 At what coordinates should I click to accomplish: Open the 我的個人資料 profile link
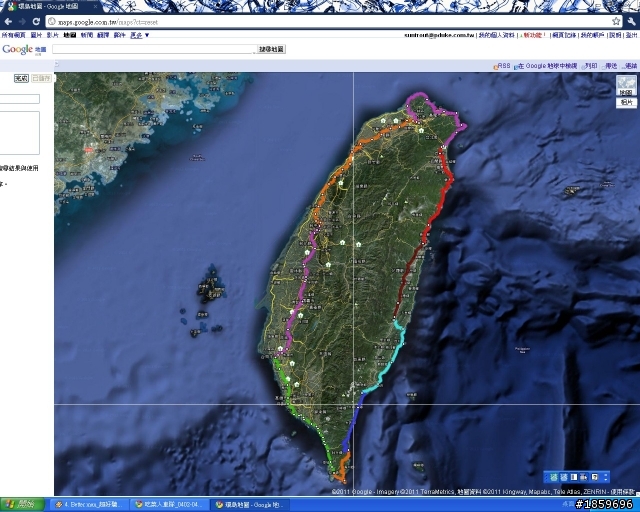tap(496, 35)
